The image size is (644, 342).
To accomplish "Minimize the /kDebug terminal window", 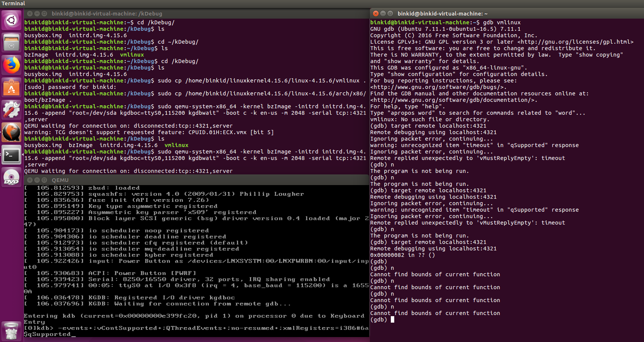I will pyautogui.click(x=37, y=13).
